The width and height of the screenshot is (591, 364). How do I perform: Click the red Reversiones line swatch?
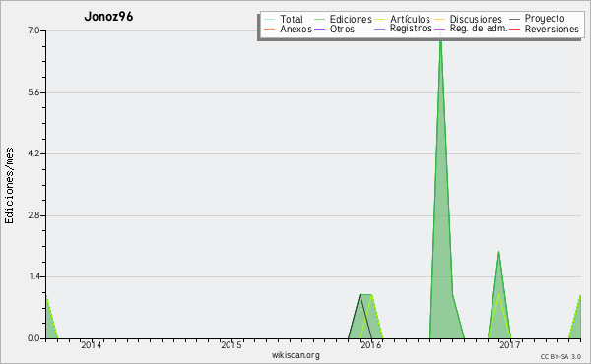(x=514, y=29)
